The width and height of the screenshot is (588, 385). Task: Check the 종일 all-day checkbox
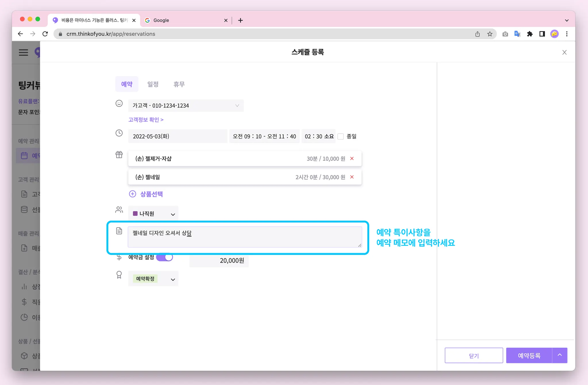(x=341, y=136)
